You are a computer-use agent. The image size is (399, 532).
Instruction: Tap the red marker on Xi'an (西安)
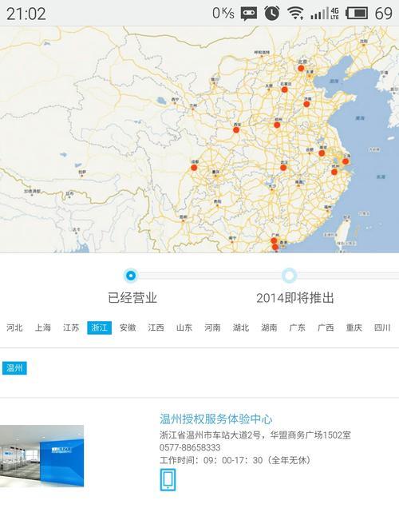[x=236, y=129]
